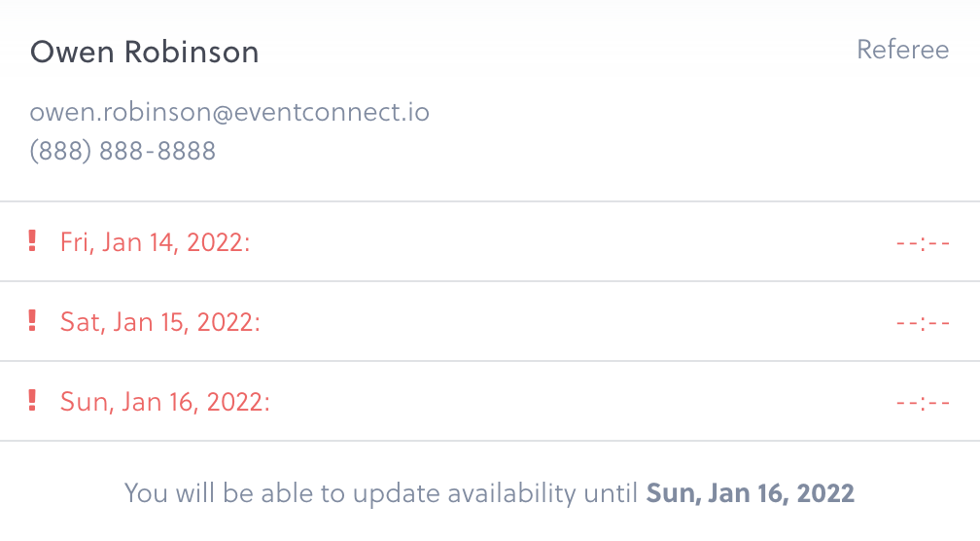
Task: Open the owen.robinson@eventconnect.io email link
Action: [229, 112]
